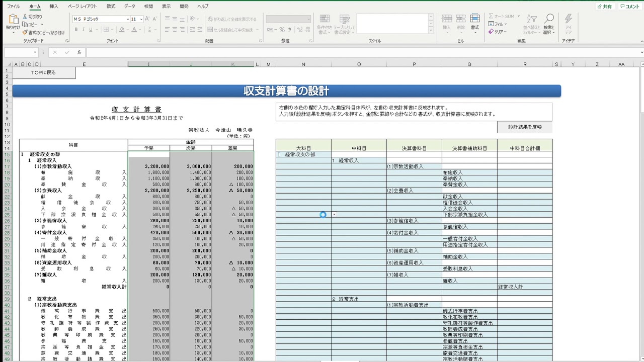Image resolution: width=644 pixels, height=362 pixels.
Task: Click the 共有 (Share) button
Action: 605,7
